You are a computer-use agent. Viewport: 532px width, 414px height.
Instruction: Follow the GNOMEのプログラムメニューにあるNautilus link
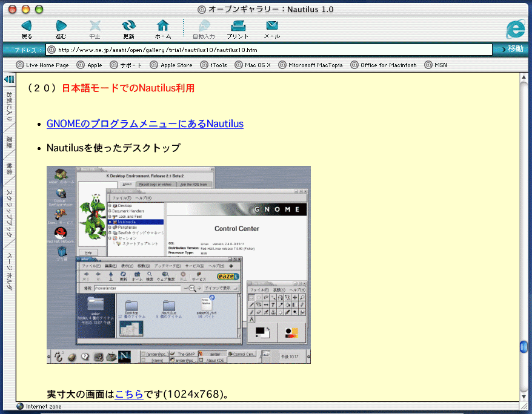coord(145,123)
